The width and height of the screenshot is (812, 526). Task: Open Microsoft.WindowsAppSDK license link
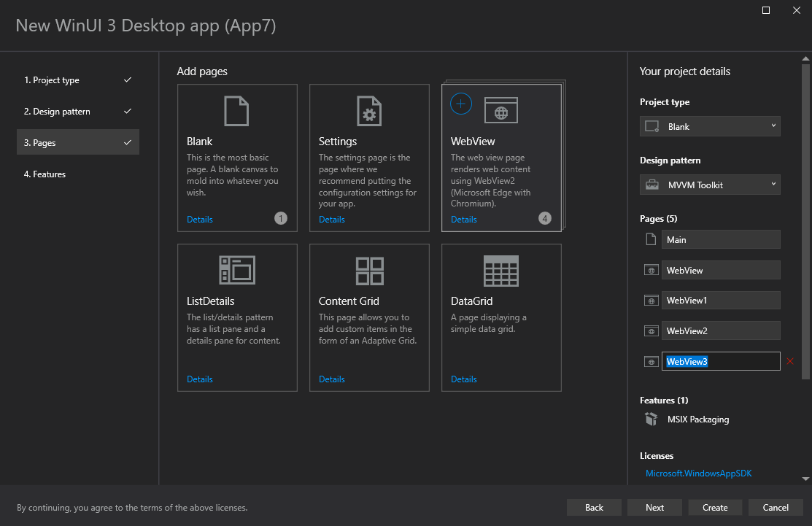coord(699,473)
